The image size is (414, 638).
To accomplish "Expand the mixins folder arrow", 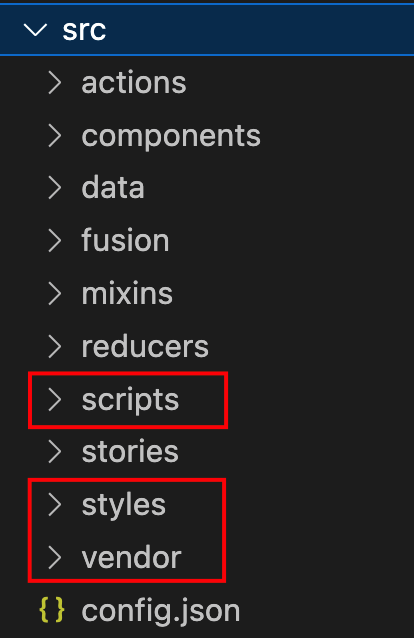I will [x=55, y=293].
